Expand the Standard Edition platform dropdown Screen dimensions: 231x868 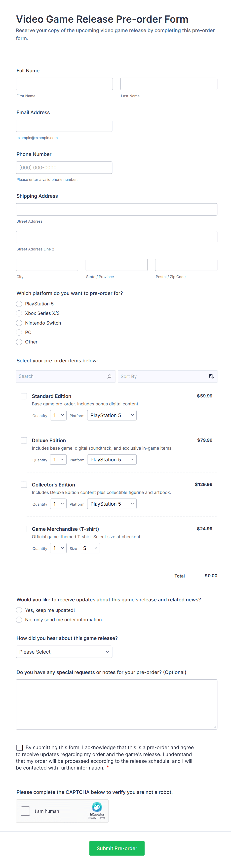point(112,415)
